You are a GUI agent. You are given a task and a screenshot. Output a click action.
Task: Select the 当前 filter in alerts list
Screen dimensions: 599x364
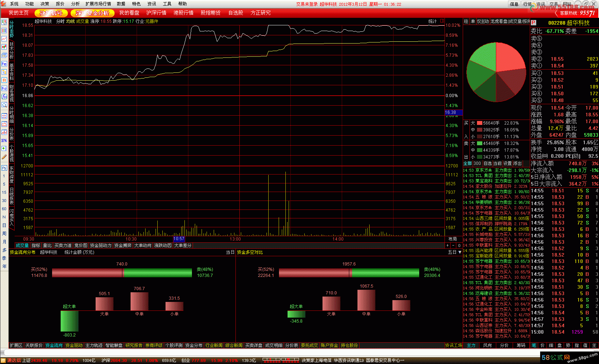coord(497,163)
